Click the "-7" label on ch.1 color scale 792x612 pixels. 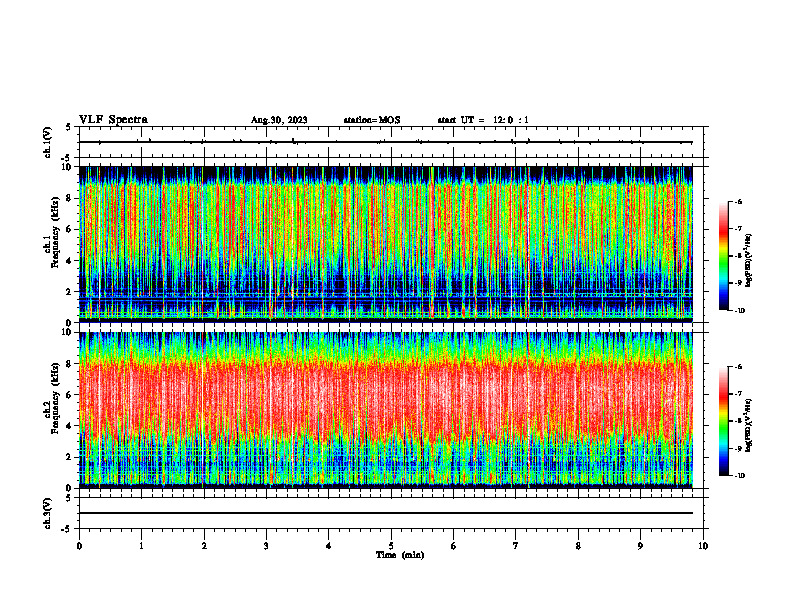[x=738, y=229]
